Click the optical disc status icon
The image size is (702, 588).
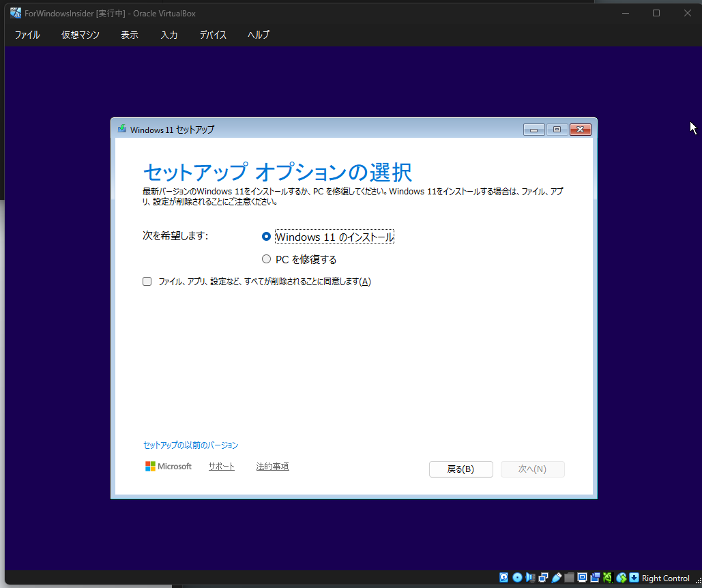tap(517, 578)
